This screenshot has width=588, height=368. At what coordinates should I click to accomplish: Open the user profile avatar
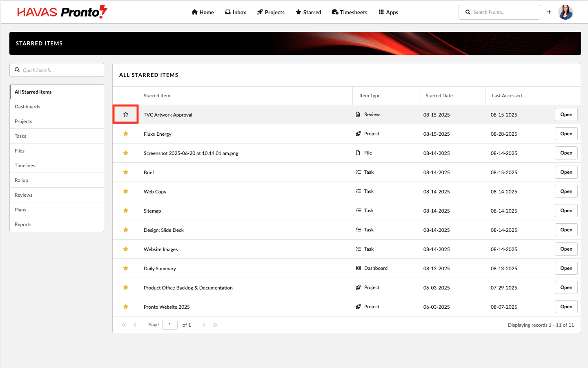[x=566, y=12]
